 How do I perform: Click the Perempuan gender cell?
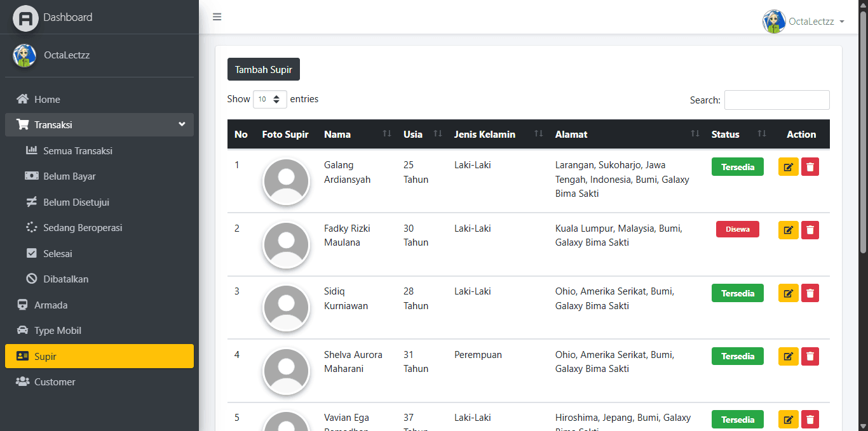point(478,355)
